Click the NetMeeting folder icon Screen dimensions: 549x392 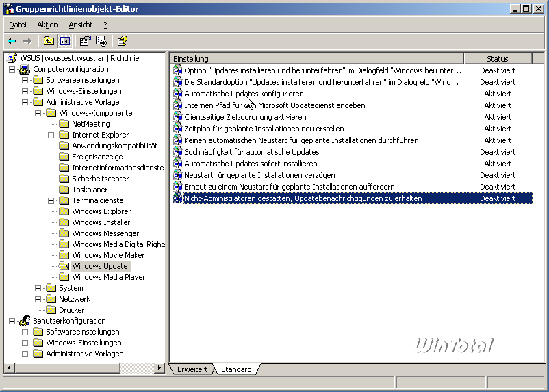coord(64,124)
